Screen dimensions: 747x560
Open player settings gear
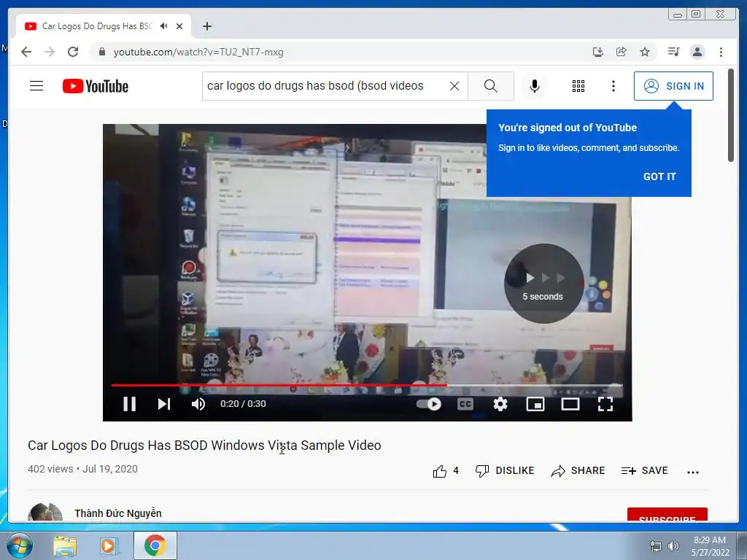[500, 404]
